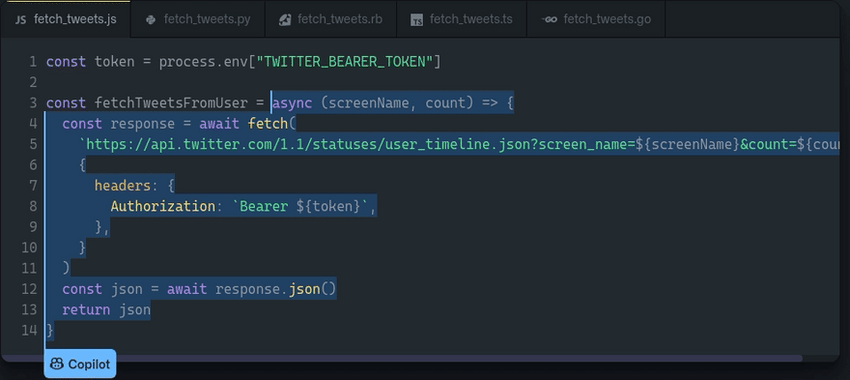Image resolution: width=850 pixels, height=380 pixels.
Task: Click line number 3 in the gutter
Action: (x=33, y=103)
